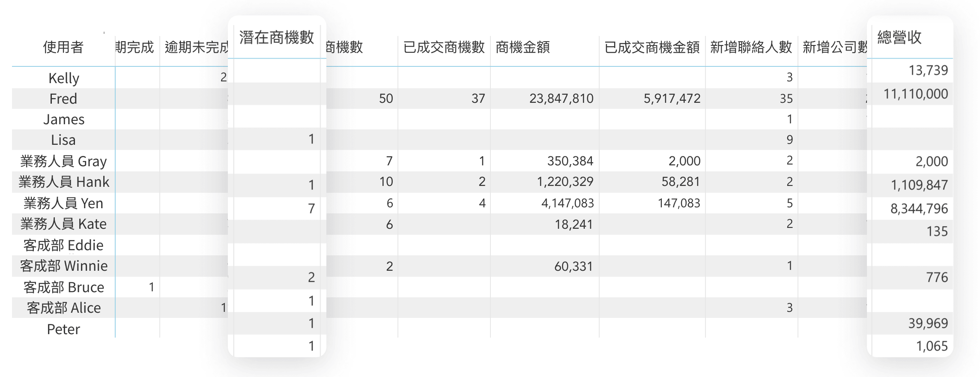Image resolution: width=980 pixels, height=377 pixels.
Task: Click the 潛在商機數 column header
Action: [x=277, y=37]
